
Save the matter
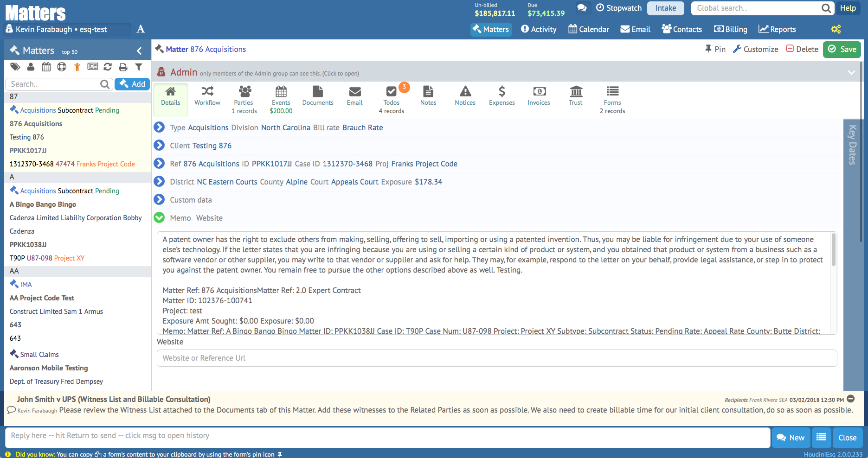[842, 49]
